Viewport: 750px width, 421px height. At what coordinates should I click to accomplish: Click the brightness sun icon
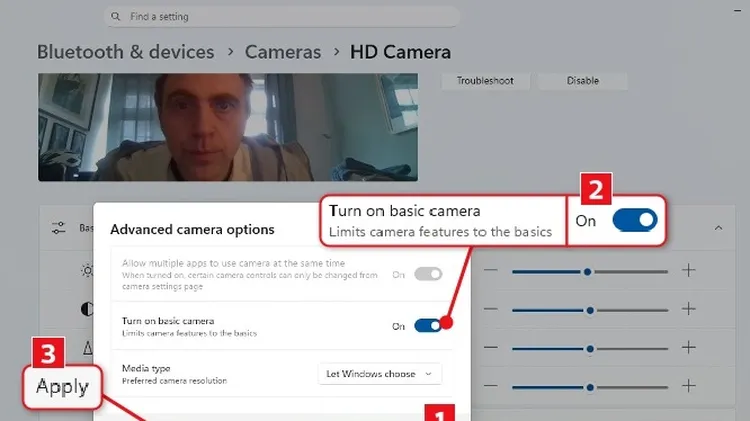pos(86,271)
